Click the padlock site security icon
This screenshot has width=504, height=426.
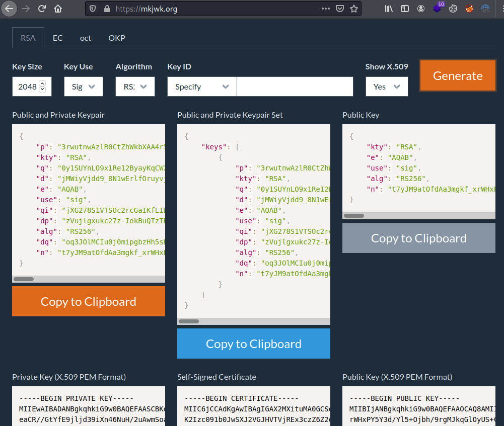point(107,9)
